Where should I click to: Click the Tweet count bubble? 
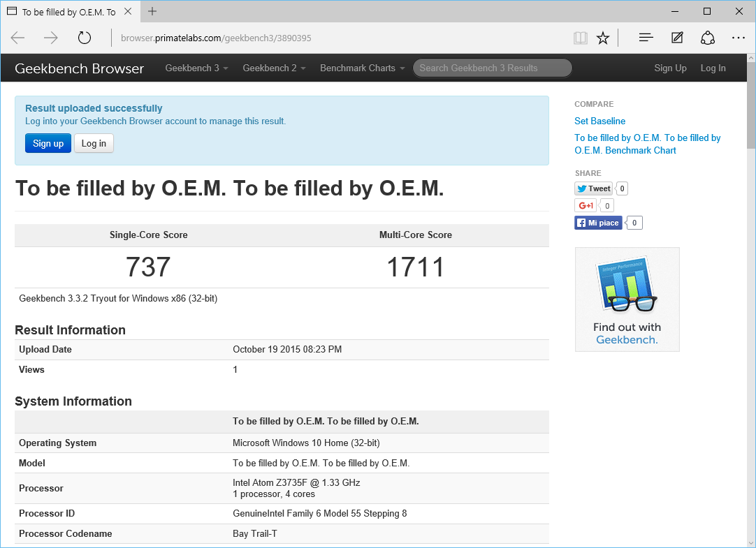click(x=622, y=188)
